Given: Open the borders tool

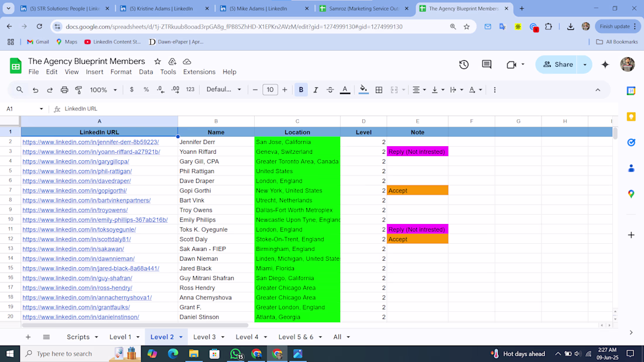Looking at the screenshot, I should point(379,90).
